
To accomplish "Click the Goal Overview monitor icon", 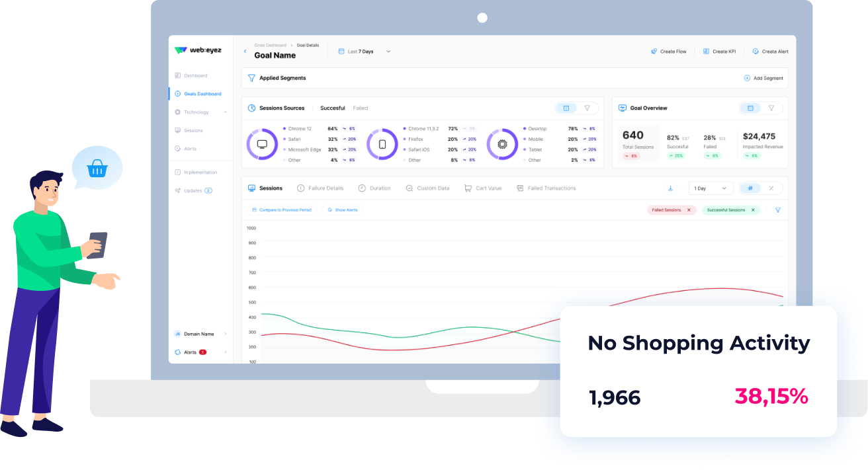I will pos(623,108).
